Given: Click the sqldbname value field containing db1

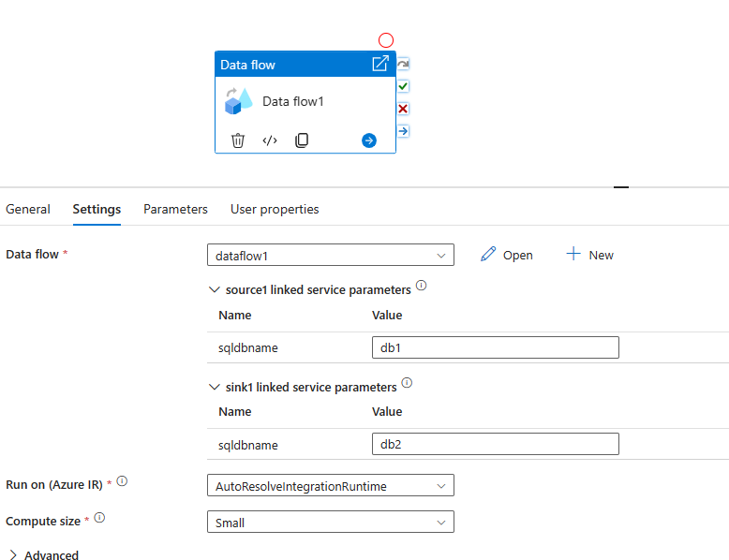Looking at the screenshot, I should [495, 347].
